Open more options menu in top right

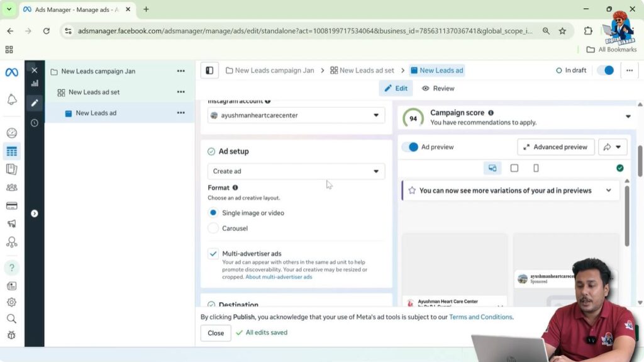pyautogui.click(x=629, y=71)
